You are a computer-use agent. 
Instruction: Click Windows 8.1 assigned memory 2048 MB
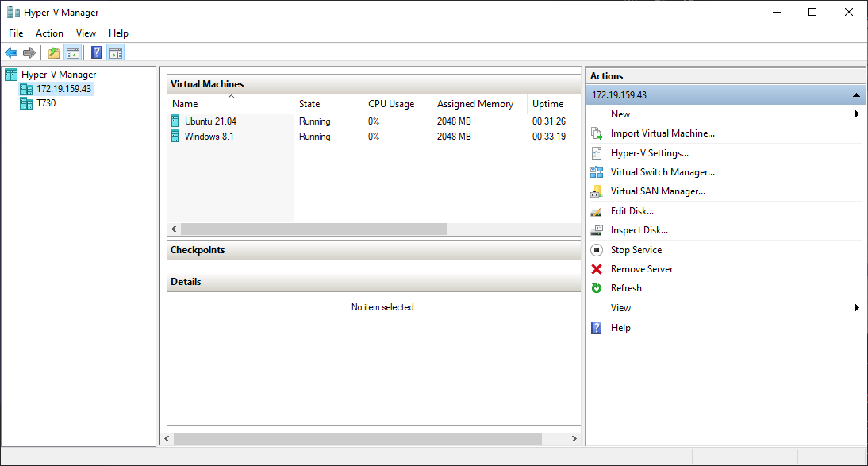click(x=454, y=137)
